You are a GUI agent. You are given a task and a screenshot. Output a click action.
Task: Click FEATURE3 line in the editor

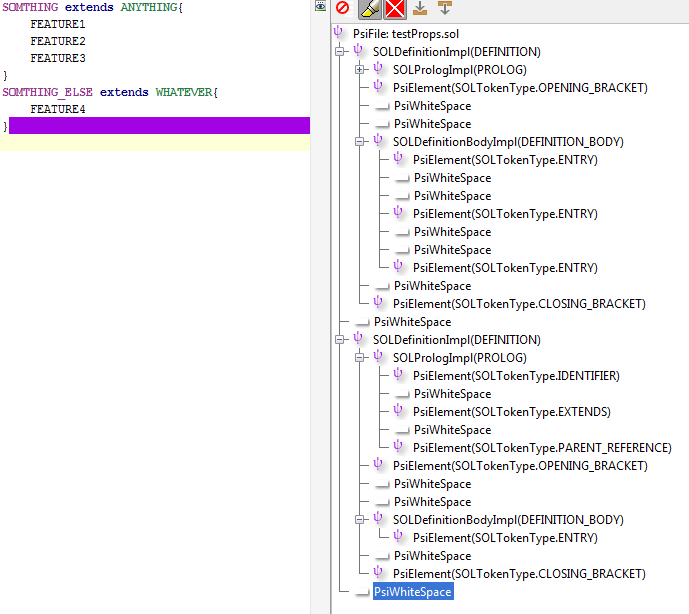(x=58, y=58)
